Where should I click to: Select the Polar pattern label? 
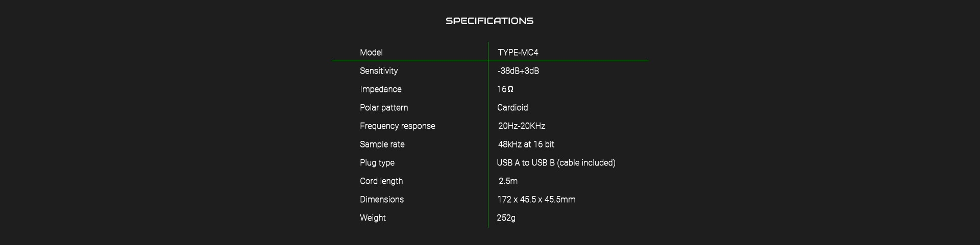pos(384,108)
